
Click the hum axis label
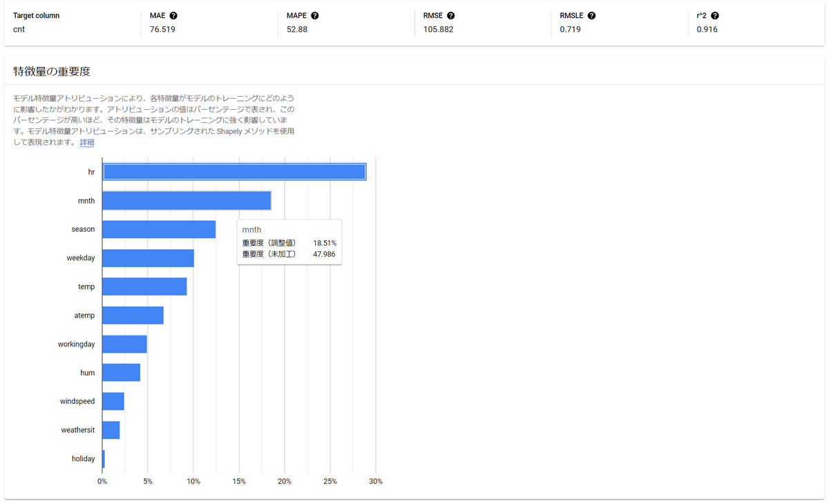88,373
